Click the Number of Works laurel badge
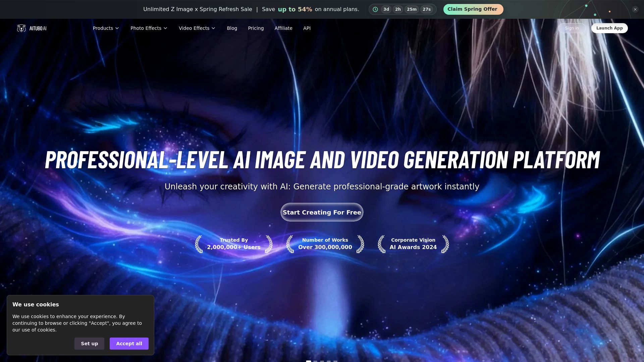Image resolution: width=644 pixels, height=362 pixels. [325, 244]
